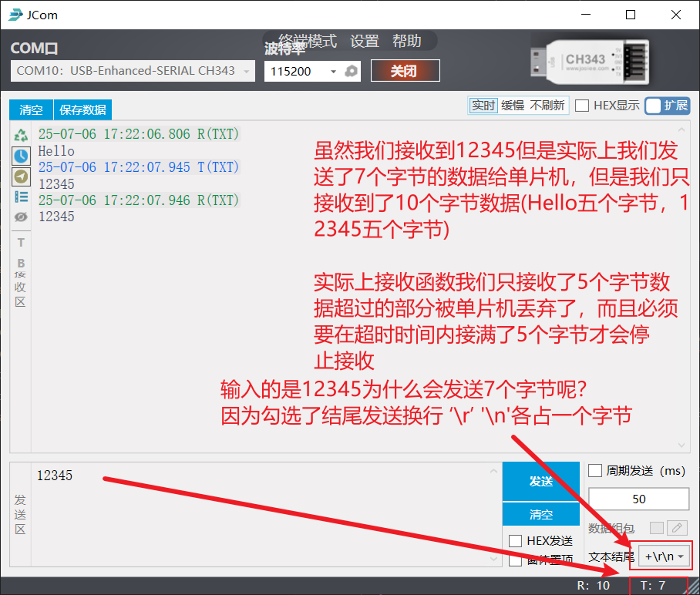Open the 文本结尾 +\r\n dropdown
Viewport: 700px width, 595px height.
tap(664, 556)
